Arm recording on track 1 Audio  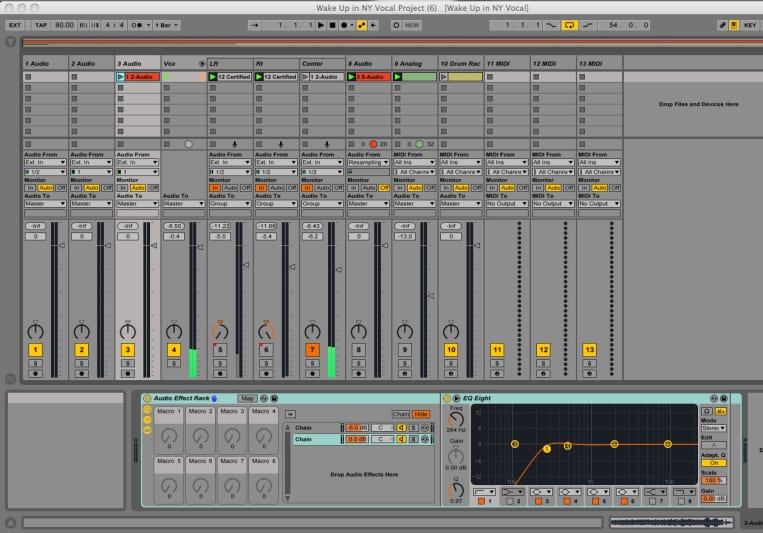[36, 373]
